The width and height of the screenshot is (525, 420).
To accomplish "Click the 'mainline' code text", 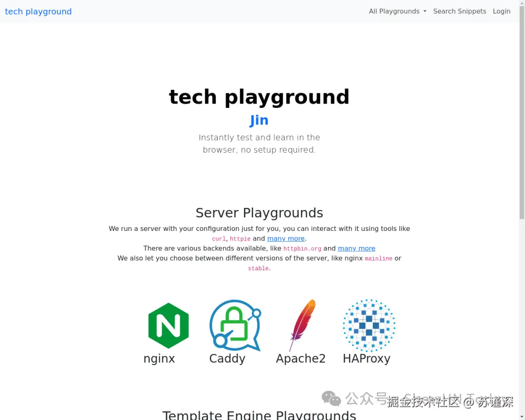I will pos(378,259).
